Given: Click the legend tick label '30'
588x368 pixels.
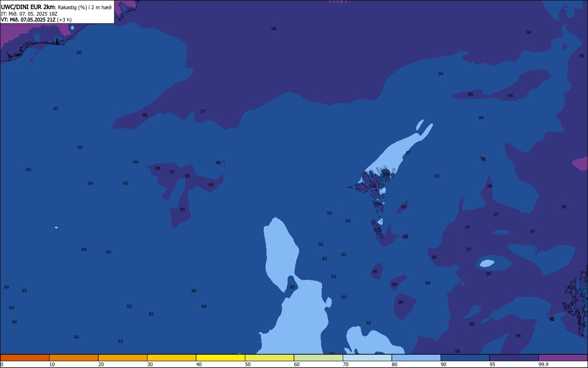Looking at the screenshot, I should tap(150, 364).
